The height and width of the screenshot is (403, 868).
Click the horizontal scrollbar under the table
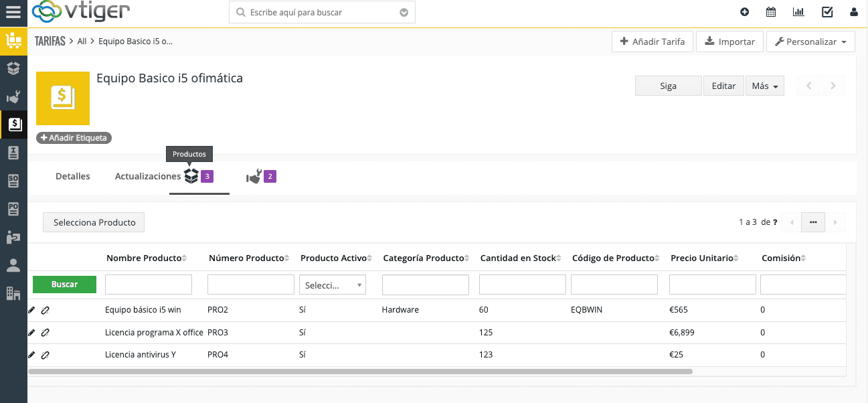pyautogui.click(x=360, y=371)
